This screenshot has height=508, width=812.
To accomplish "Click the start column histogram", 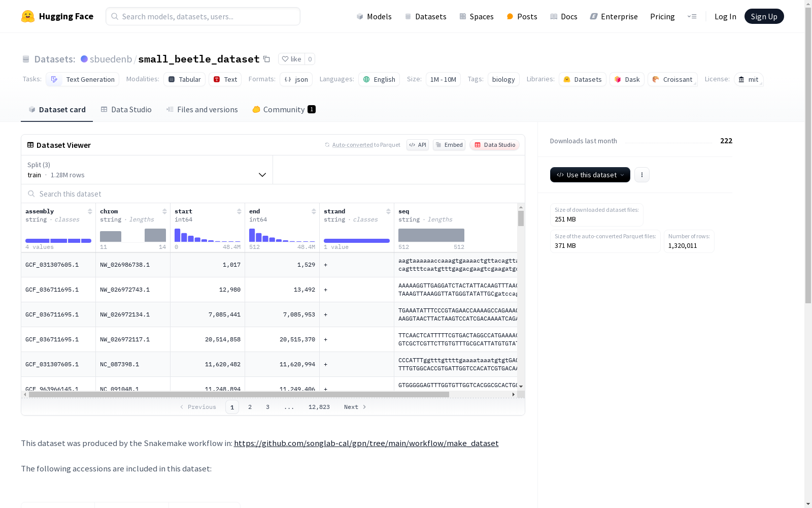I will (208, 235).
